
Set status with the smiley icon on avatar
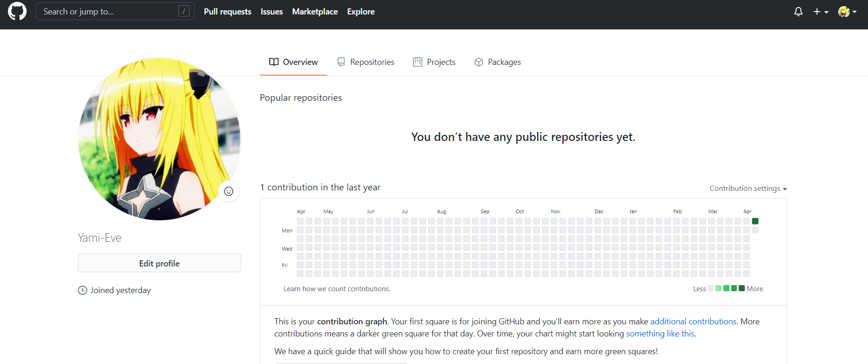click(229, 191)
